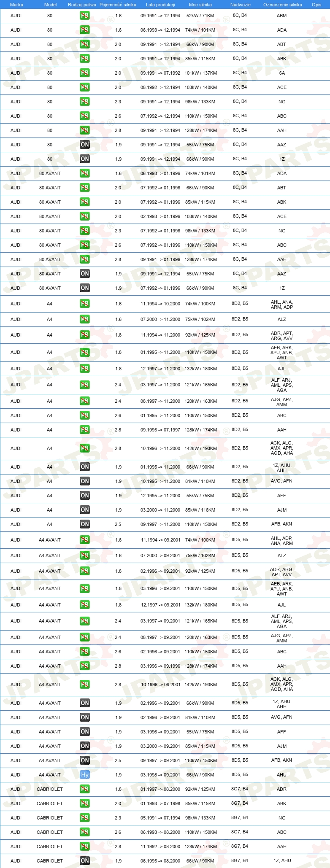Click the petrol icon in the CABRIOLET NG row
Image resolution: width=330 pixels, height=868 pixels.
pyautogui.click(x=84, y=818)
